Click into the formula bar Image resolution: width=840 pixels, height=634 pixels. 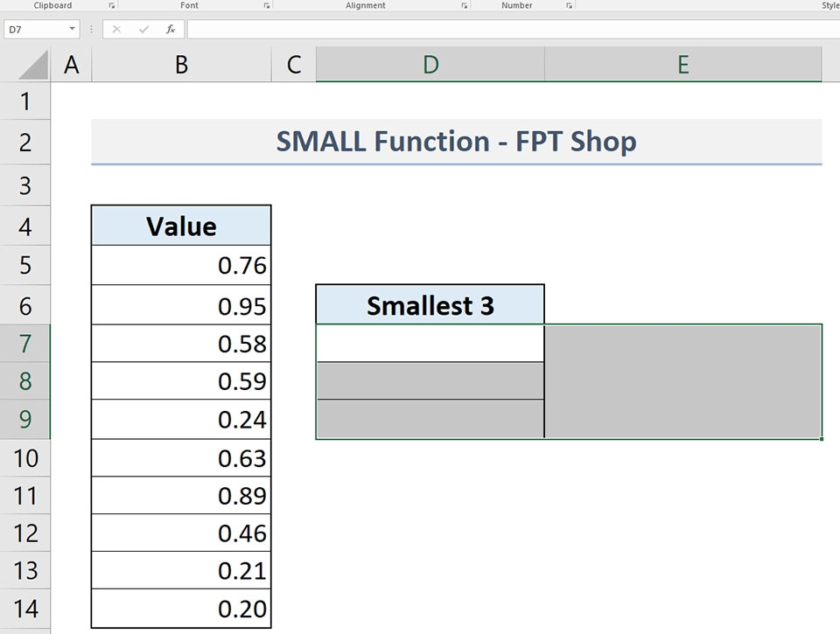(x=514, y=29)
